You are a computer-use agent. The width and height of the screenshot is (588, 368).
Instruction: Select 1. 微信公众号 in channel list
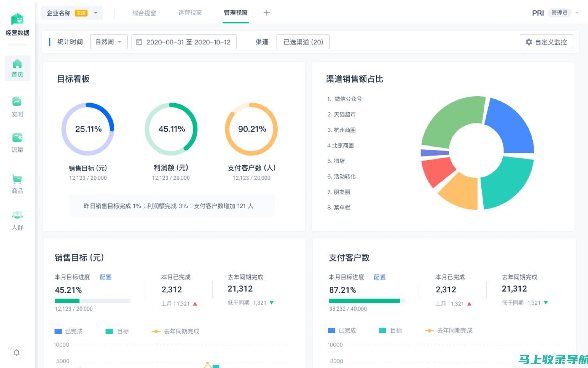pos(345,99)
